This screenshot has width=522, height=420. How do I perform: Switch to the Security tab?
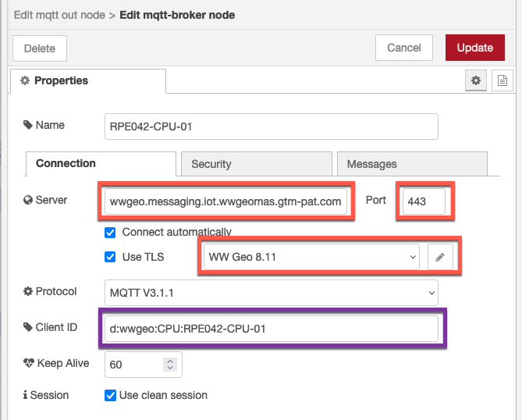tap(257, 163)
